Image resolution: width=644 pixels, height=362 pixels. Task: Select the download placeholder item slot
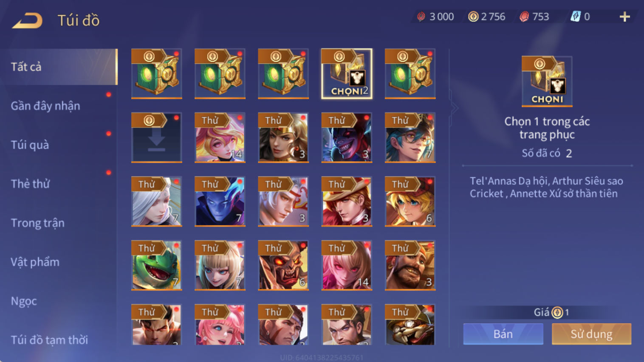click(156, 138)
